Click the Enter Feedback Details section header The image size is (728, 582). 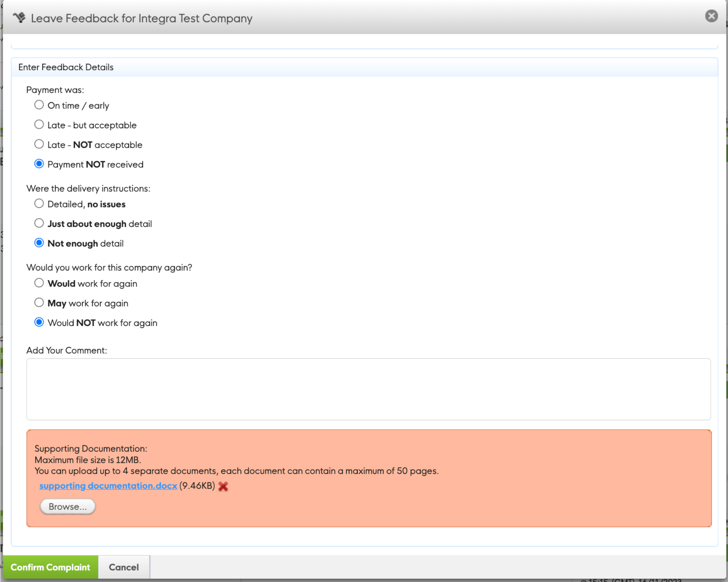(66, 67)
